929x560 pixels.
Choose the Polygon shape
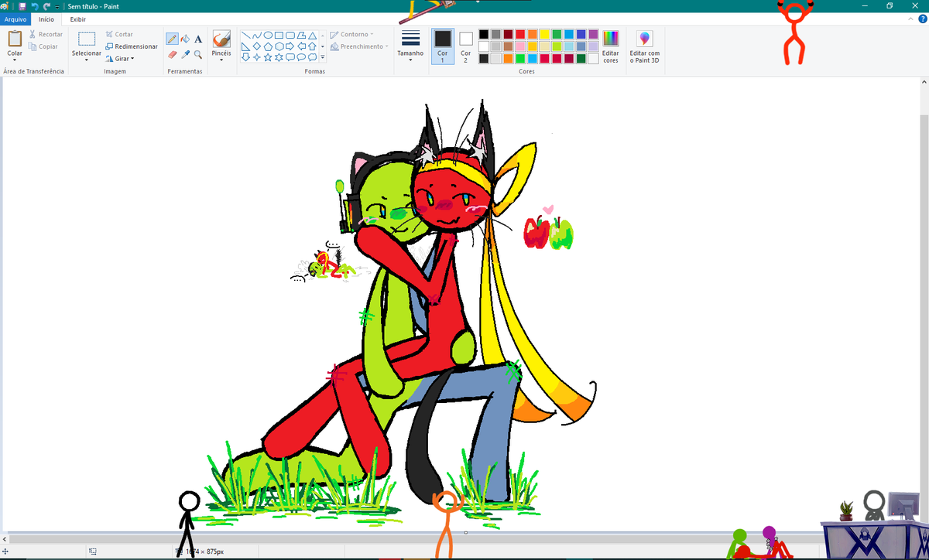301,35
